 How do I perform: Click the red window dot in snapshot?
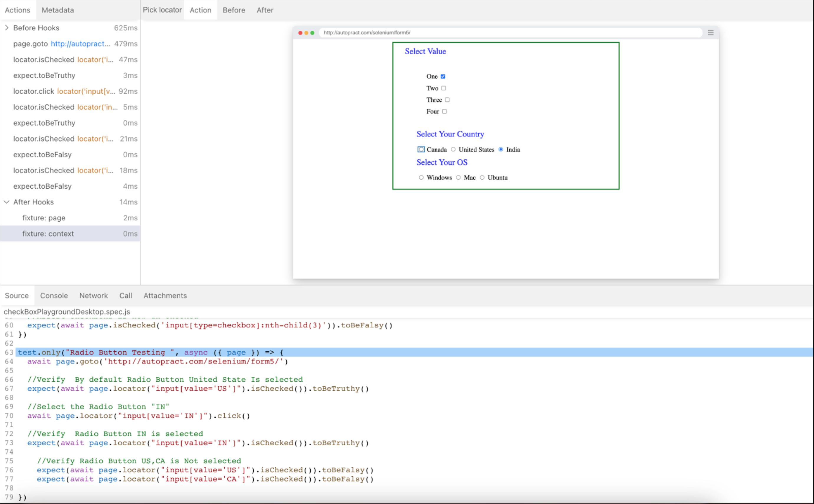click(x=300, y=33)
